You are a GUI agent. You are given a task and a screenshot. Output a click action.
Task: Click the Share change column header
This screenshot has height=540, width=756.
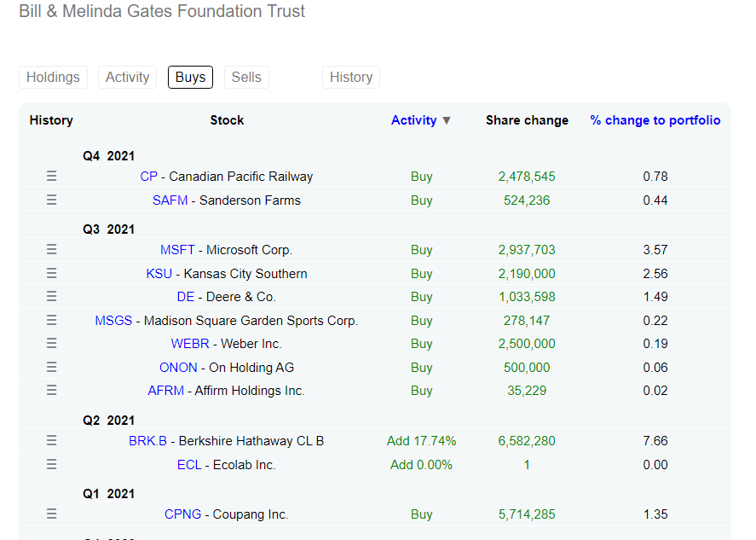527,120
